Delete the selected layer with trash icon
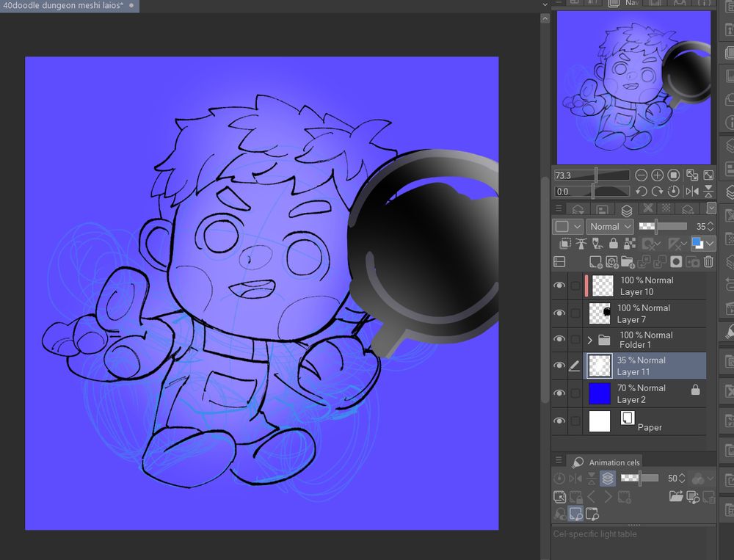The height and width of the screenshot is (560, 734). click(708, 262)
